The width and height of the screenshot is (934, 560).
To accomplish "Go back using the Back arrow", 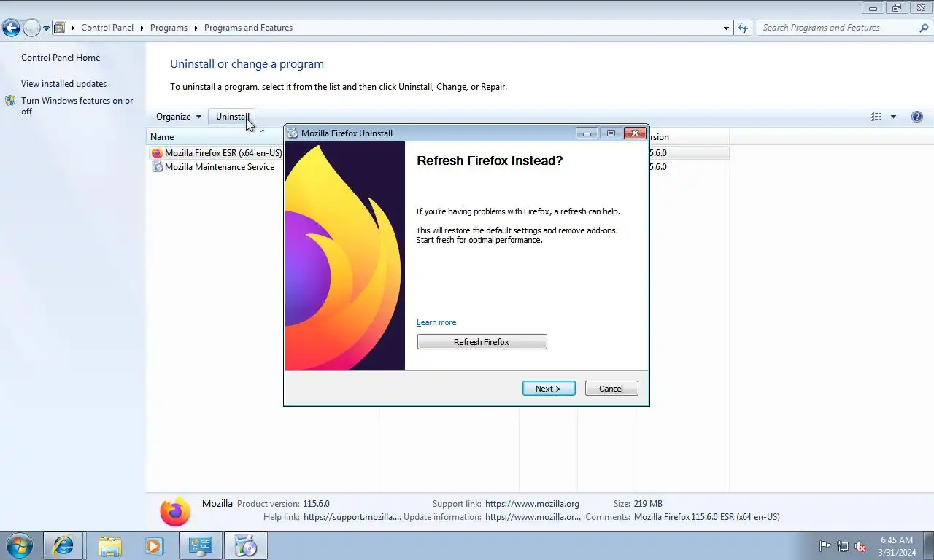I will pyautogui.click(x=11, y=28).
